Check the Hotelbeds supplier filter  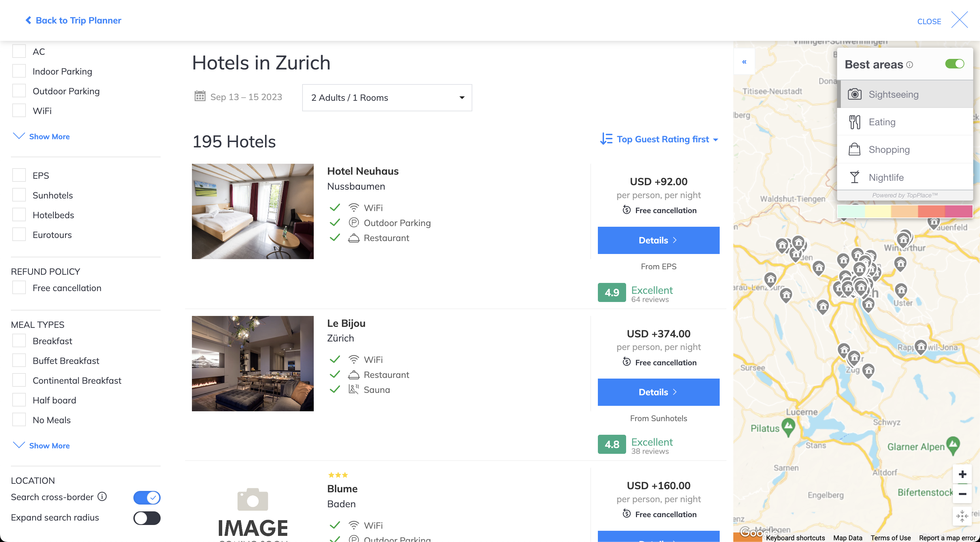[x=19, y=215]
